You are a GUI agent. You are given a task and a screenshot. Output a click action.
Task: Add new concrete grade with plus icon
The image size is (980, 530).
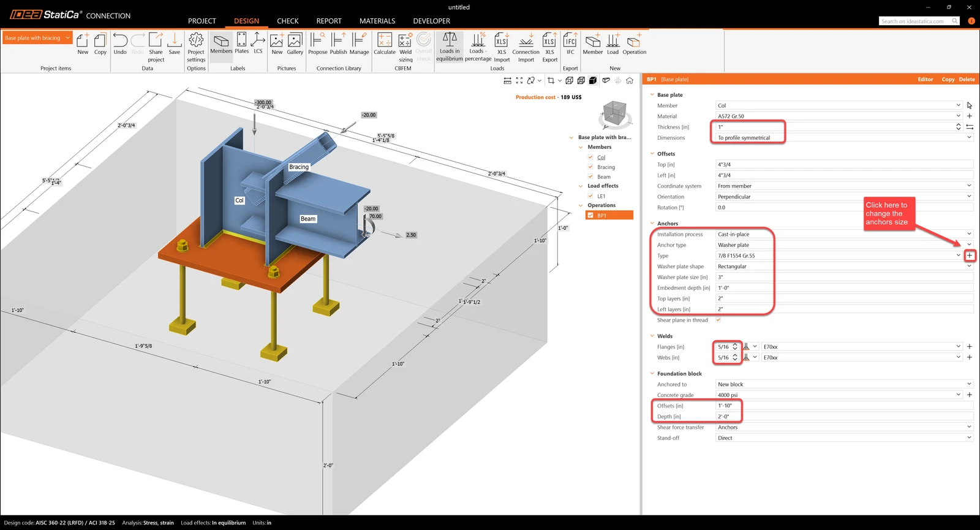click(x=970, y=395)
